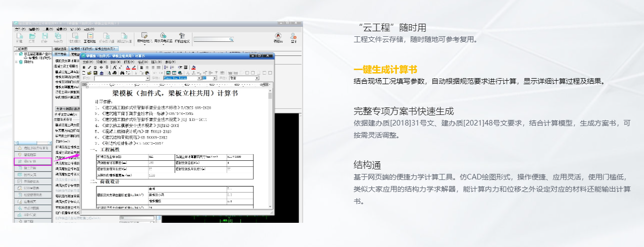Click the binoculars find icon in editor
The width and height of the screenshot is (644, 247).
tap(122, 73)
